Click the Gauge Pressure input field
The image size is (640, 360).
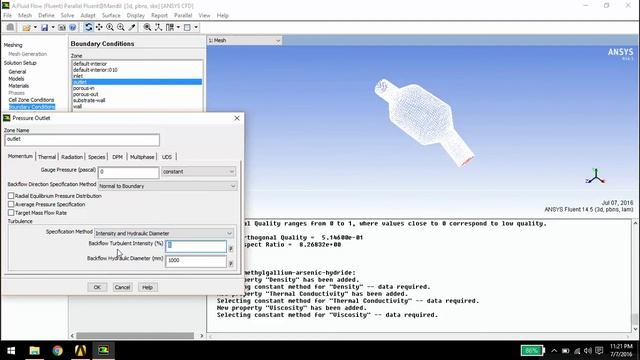[129, 172]
